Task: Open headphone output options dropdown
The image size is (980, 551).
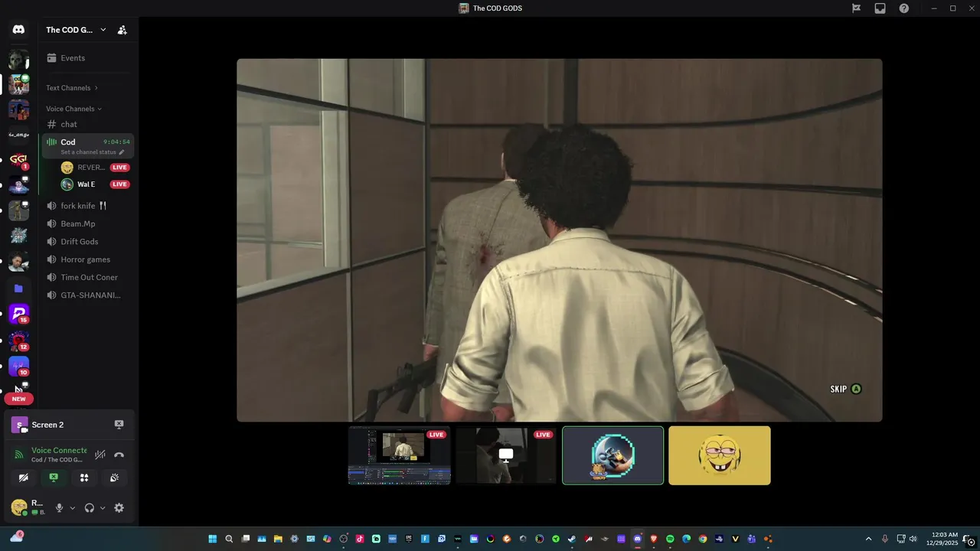Action: 103,508
